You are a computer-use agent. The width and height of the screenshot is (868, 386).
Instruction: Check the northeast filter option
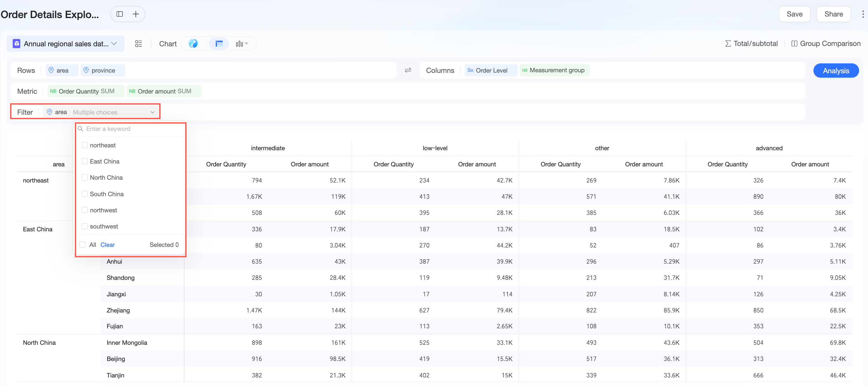85,145
